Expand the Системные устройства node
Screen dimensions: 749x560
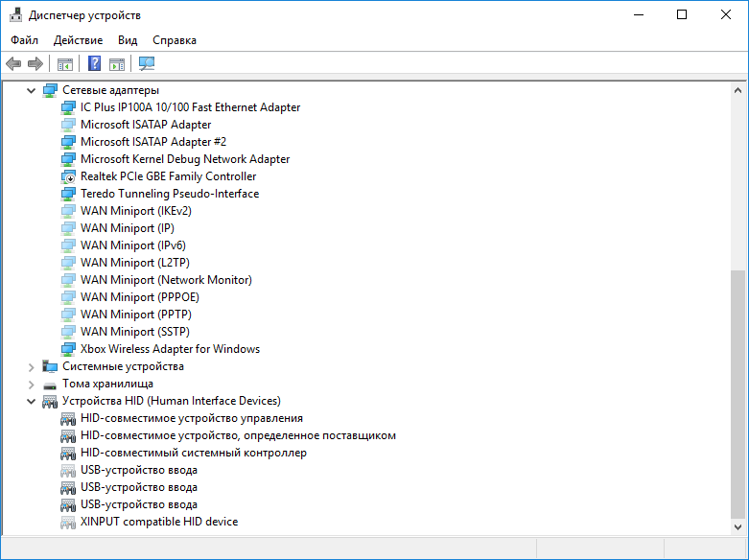pyautogui.click(x=31, y=367)
